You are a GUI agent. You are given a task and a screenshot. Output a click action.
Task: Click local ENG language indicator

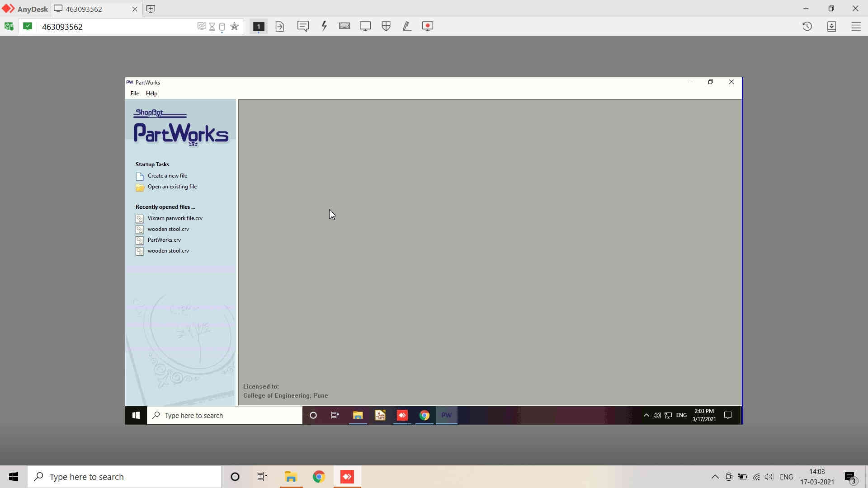[786, 477]
